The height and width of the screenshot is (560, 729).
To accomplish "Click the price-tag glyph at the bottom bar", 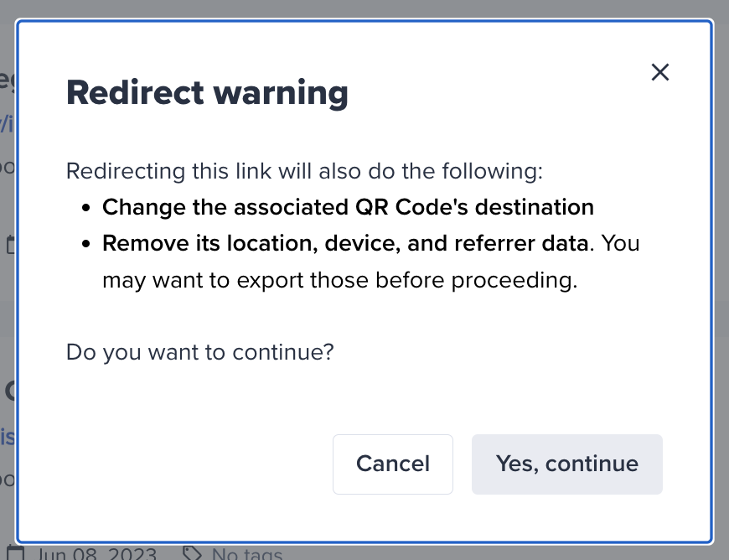I will pos(192,552).
